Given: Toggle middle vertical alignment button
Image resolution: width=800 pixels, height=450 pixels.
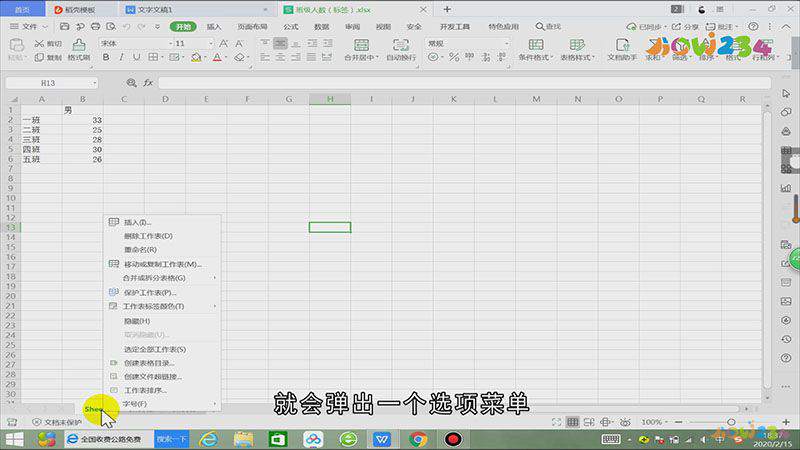Looking at the screenshot, I should point(280,44).
